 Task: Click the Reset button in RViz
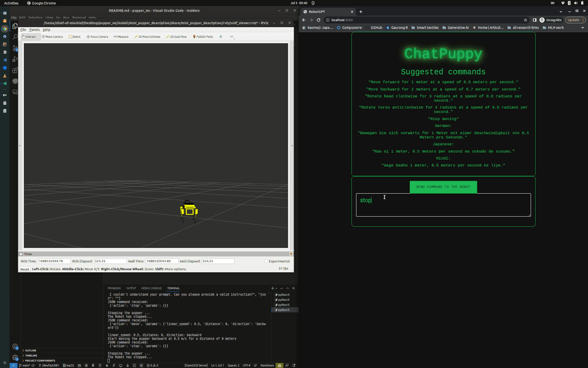(24, 269)
